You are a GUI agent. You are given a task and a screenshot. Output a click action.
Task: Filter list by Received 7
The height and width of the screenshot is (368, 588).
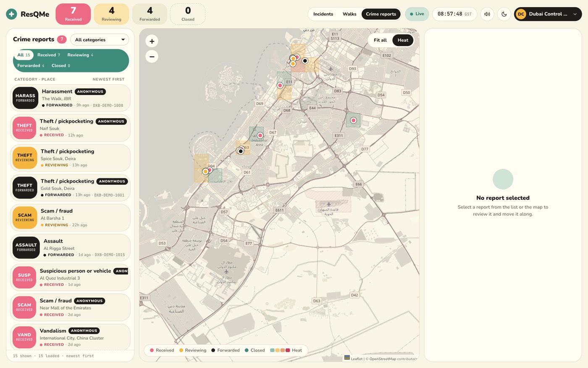49,55
